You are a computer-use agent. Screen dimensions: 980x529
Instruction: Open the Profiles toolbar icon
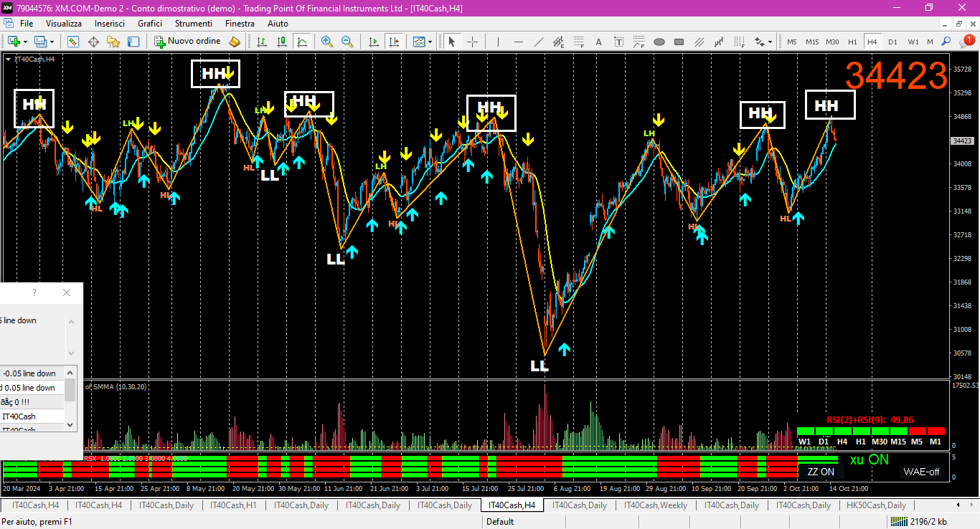40,42
